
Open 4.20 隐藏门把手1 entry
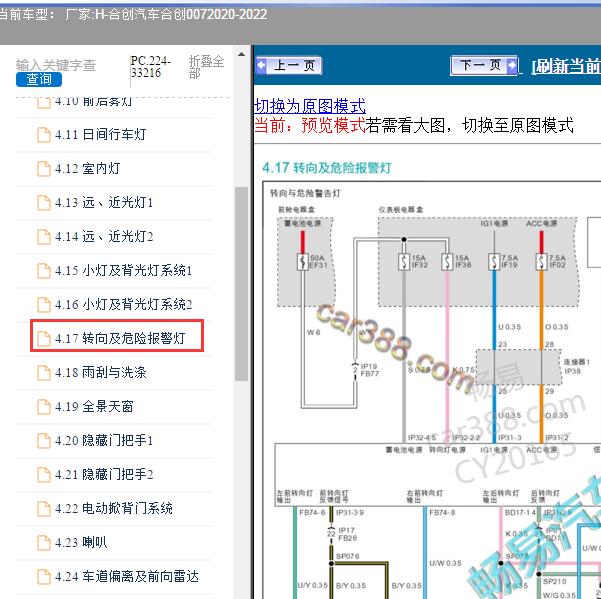click(x=104, y=440)
